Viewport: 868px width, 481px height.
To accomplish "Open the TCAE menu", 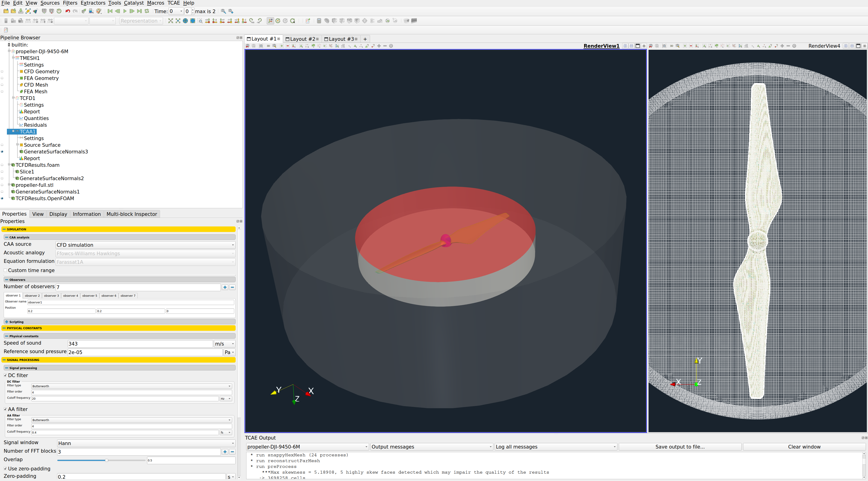I will (174, 3).
